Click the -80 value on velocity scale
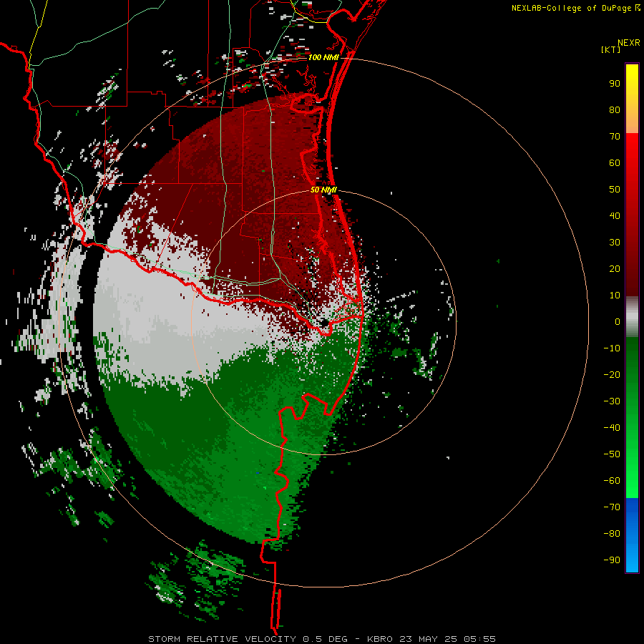The image size is (644, 644). point(612,534)
